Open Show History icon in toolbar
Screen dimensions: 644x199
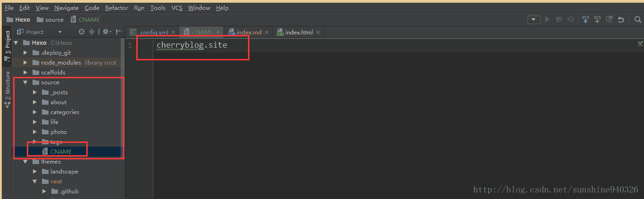click(609, 19)
